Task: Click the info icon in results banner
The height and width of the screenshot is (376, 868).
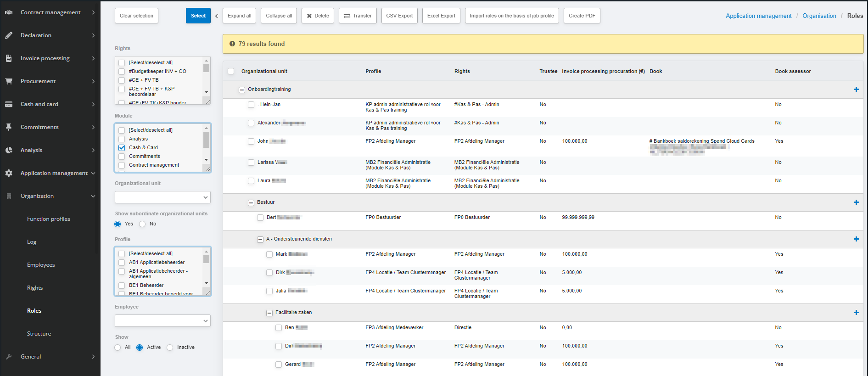Action: (x=232, y=44)
